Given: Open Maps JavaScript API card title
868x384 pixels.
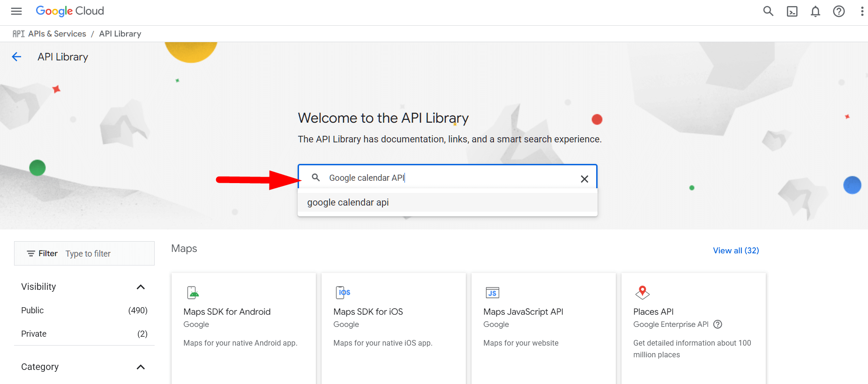Looking at the screenshot, I should click(x=523, y=312).
